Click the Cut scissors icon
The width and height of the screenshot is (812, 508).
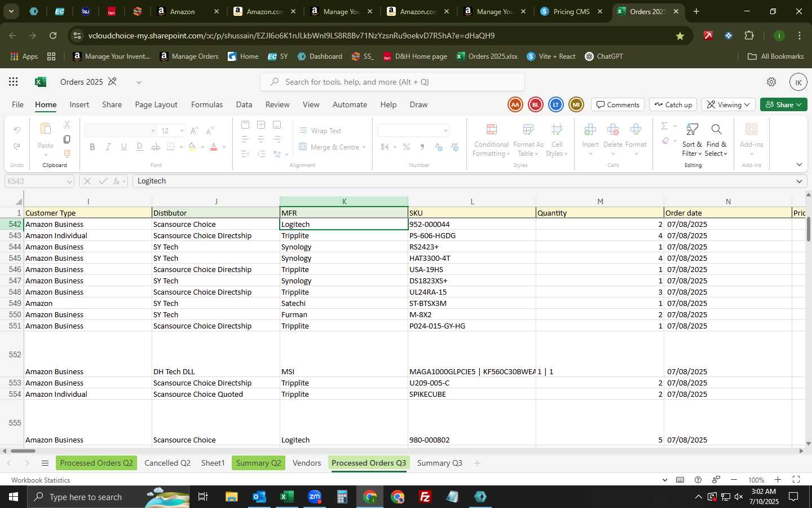pyautogui.click(x=67, y=125)
